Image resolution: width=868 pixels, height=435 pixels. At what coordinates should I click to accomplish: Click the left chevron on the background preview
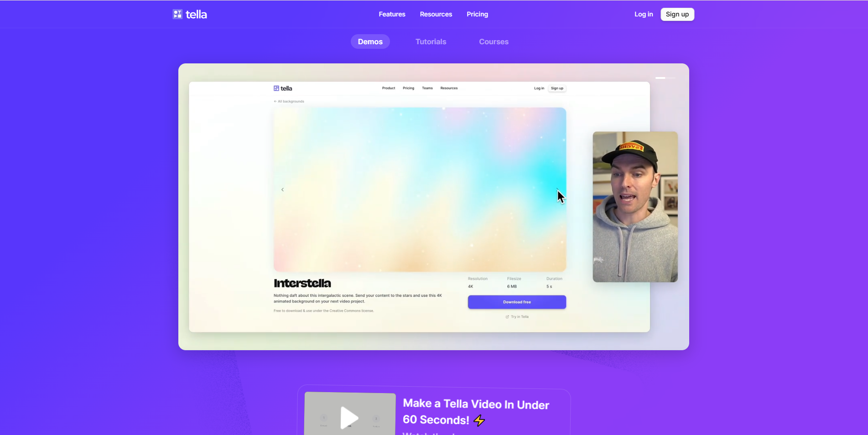pyautogui.click(x=282, y=190)
